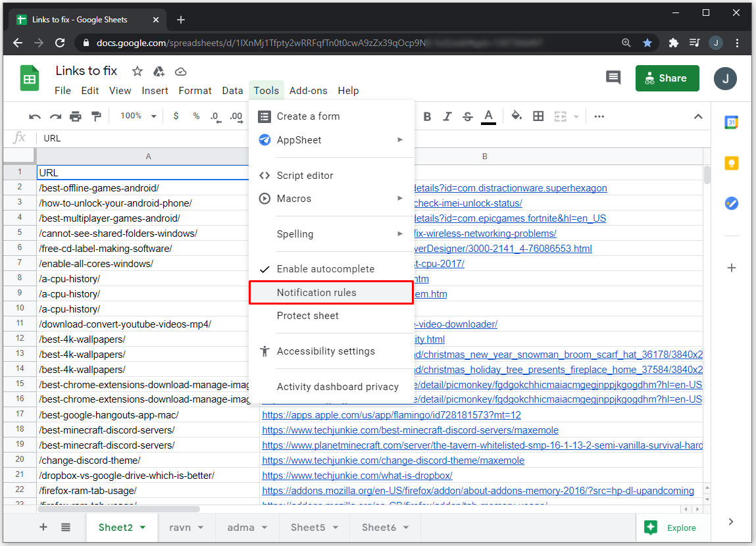The image size is (756, 546).
Task: Increase decimal places
Action: [x=236, y=116]
